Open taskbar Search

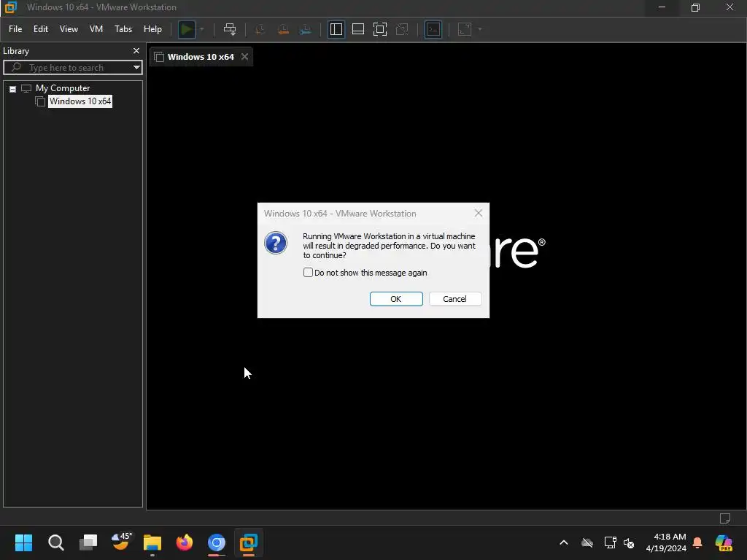click(55, 542)
